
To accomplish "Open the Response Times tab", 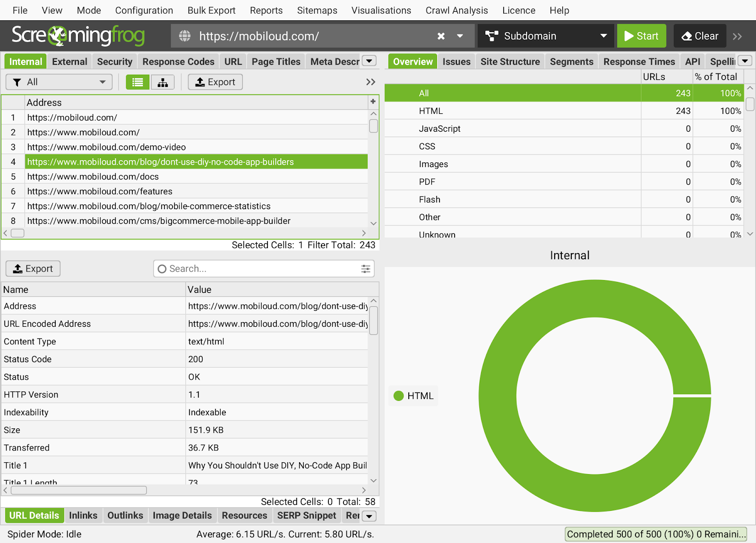I will pos(639,61).
